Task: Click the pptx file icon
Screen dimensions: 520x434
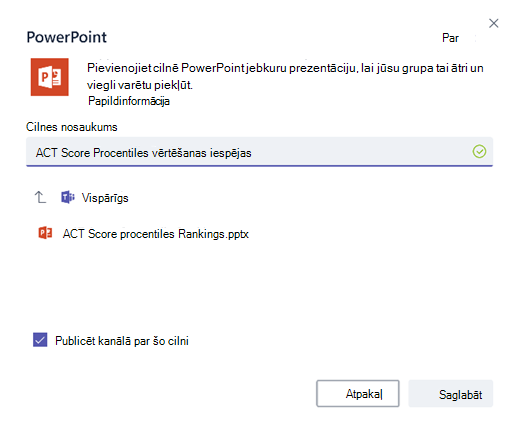Action: [45, 233]
